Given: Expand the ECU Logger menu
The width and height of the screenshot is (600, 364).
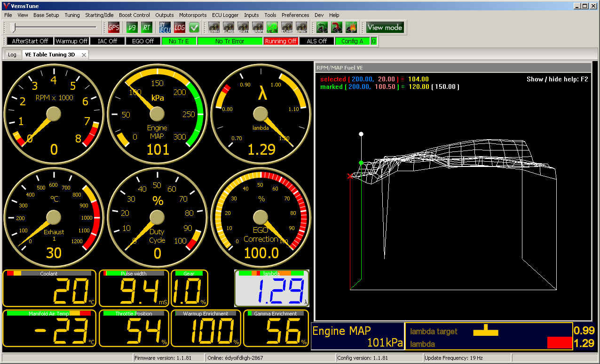Looking at the screenshot, I should (225, 15).
